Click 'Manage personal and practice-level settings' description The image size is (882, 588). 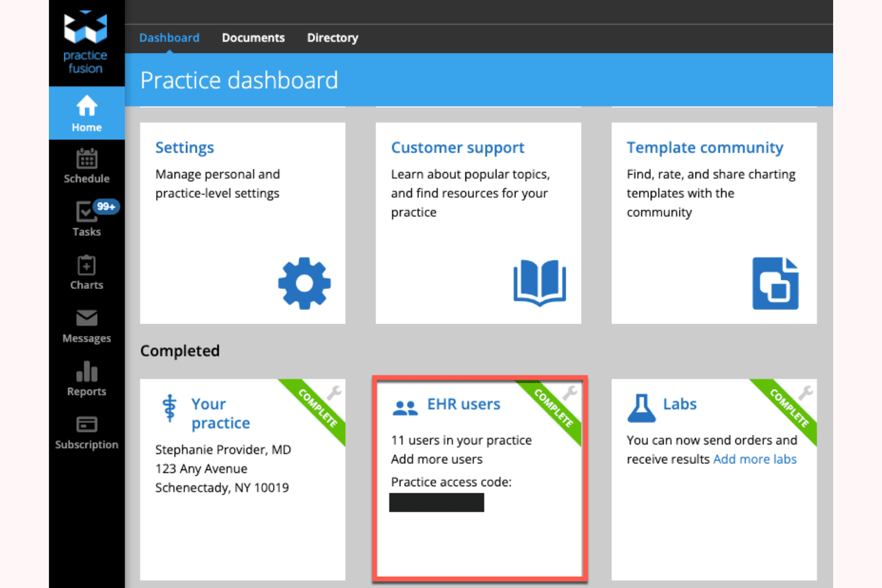coord(218,183)
